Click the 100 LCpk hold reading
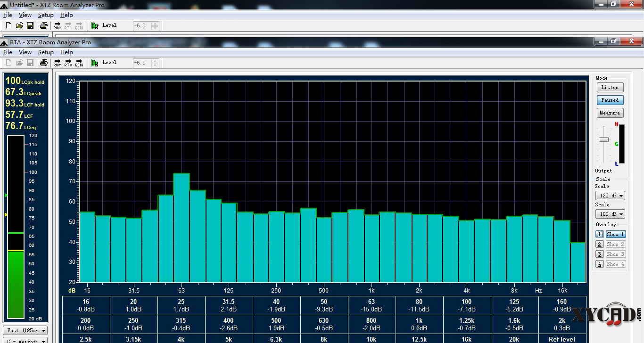The width and height of the screenshot is (644, 343). (x=25, y=81)
